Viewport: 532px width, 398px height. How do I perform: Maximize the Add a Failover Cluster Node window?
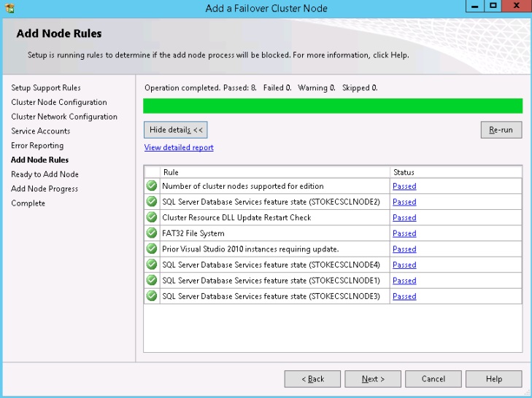click(493, 6)
